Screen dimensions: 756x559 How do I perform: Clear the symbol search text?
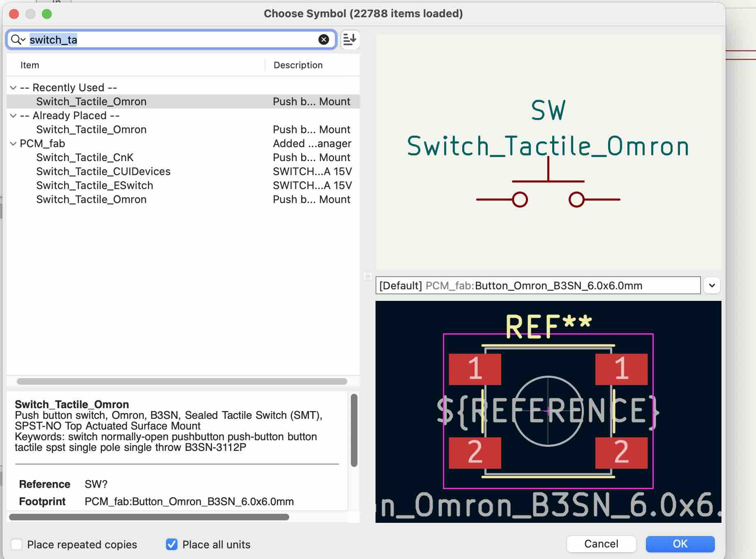324,39
